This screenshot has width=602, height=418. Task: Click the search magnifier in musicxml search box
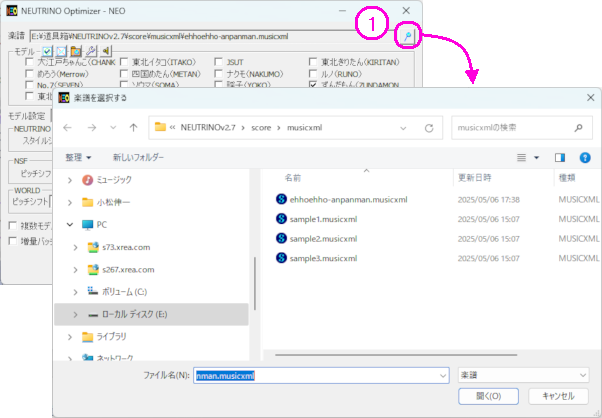coord(578,128)
